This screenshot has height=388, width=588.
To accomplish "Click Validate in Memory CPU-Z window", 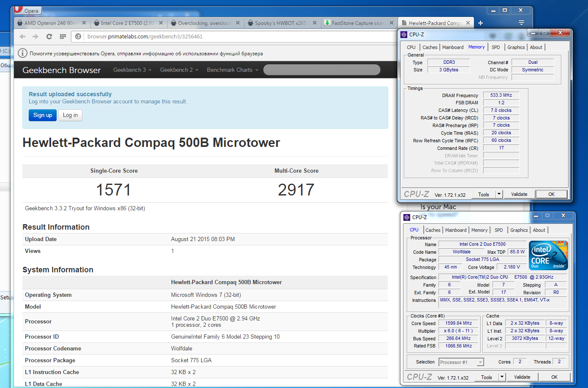I will coord(519,194).
